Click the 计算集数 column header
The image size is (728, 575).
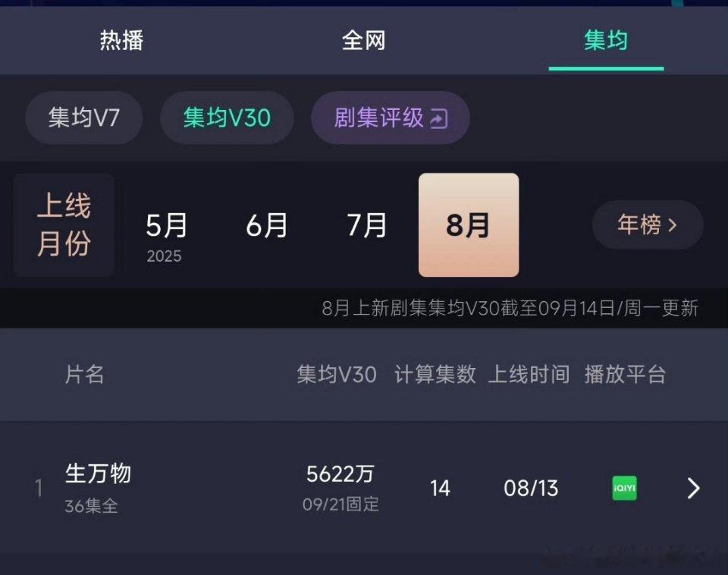click(435, 374)
